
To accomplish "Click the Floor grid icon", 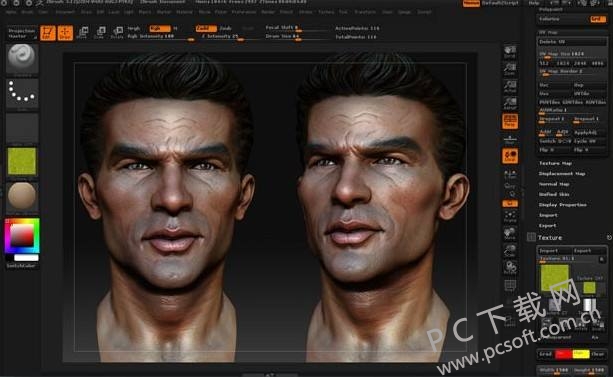I will coord(510,139).
